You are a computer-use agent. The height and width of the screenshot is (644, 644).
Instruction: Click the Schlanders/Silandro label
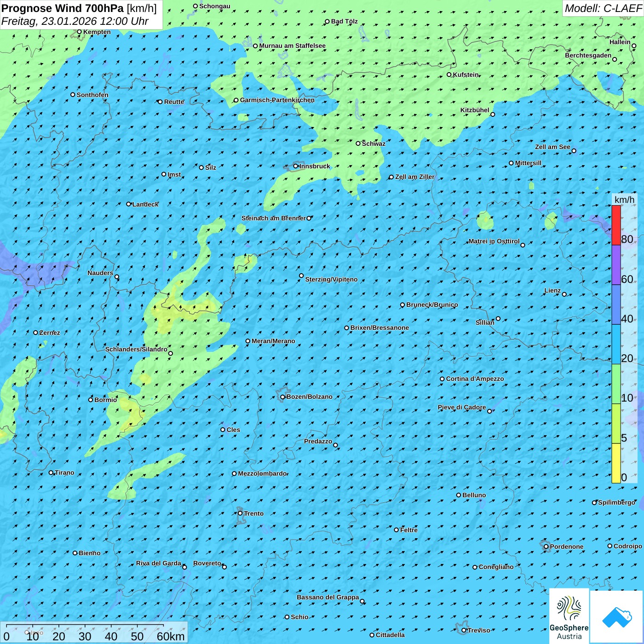click(136, 349)
